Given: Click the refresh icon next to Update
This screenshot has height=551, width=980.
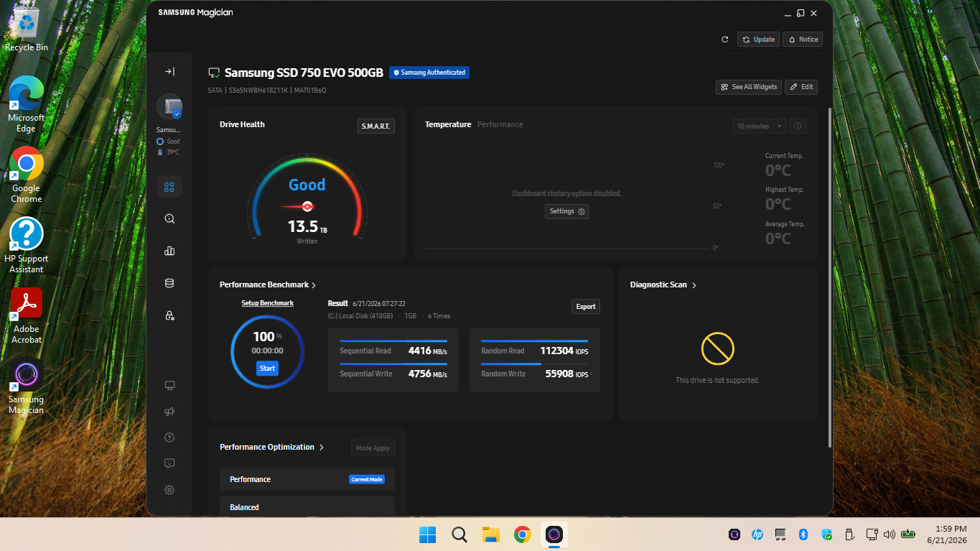Looking at the screenshot, I should coord(724,40).
